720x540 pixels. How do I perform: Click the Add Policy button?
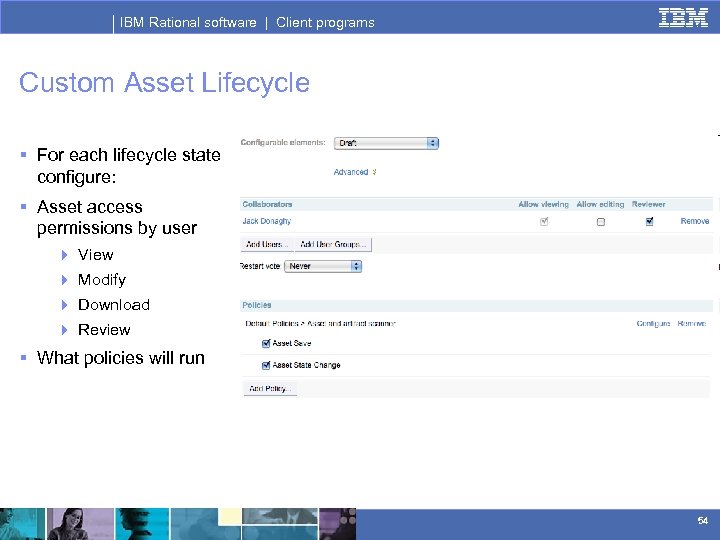click(270, 388)
